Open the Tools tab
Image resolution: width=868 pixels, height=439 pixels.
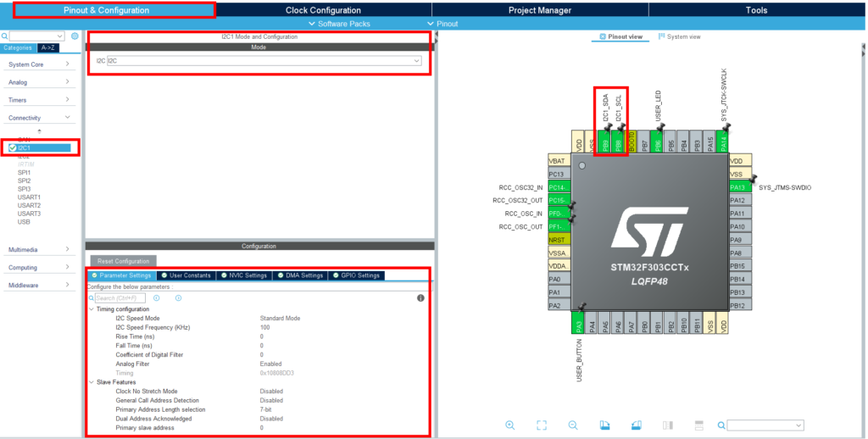click(x=756, y=10)
